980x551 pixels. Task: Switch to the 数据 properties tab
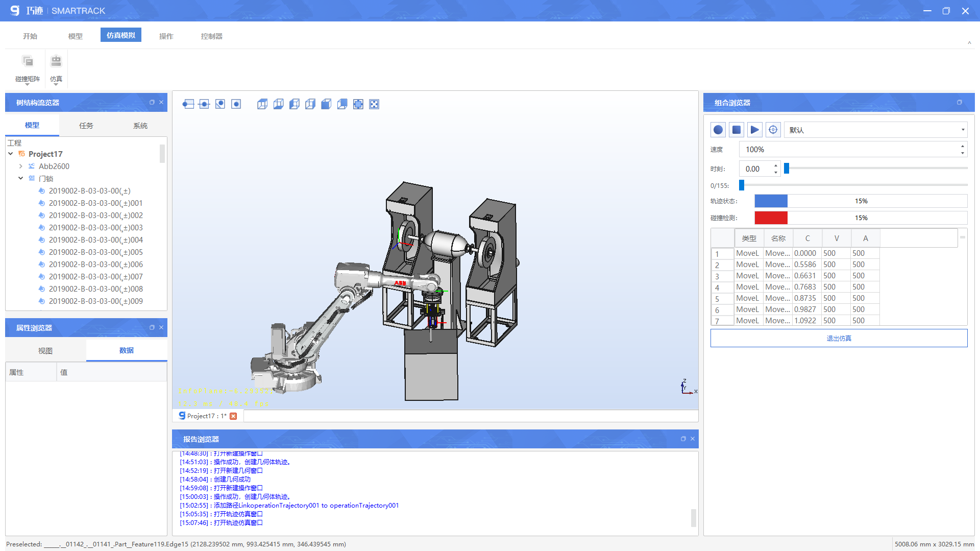pyautogui.click(x=127, y=350)
